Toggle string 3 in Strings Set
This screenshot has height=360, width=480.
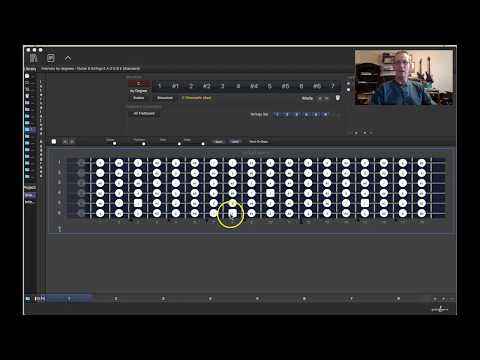(296, 115)
